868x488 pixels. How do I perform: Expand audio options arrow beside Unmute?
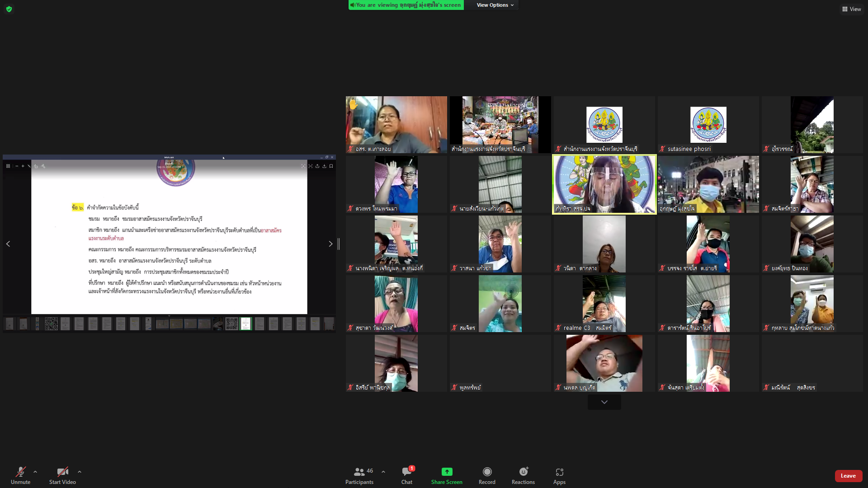tap(35, 472)
